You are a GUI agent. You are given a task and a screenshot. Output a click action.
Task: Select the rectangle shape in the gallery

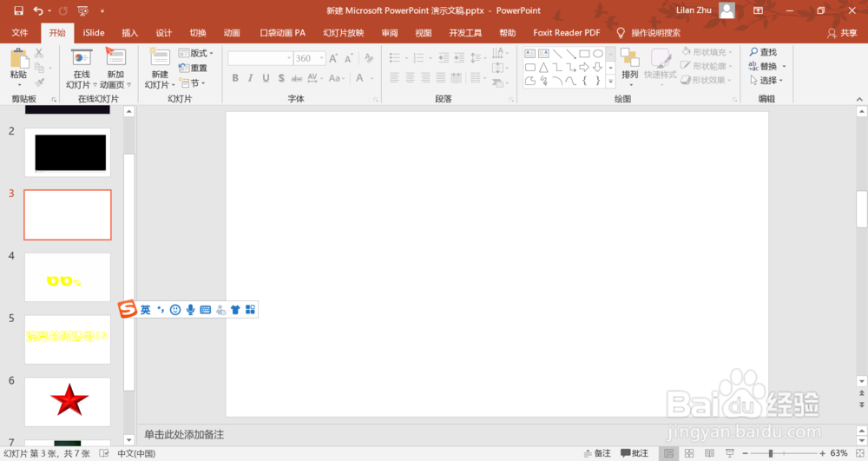(584, 54)
